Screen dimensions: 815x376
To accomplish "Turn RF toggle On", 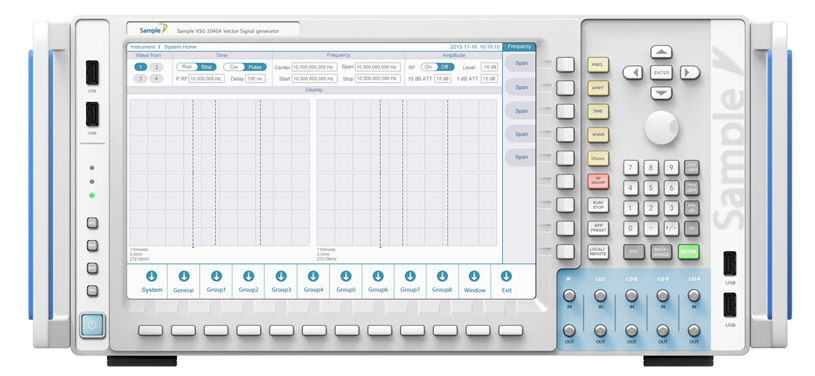I will [428, 67].
